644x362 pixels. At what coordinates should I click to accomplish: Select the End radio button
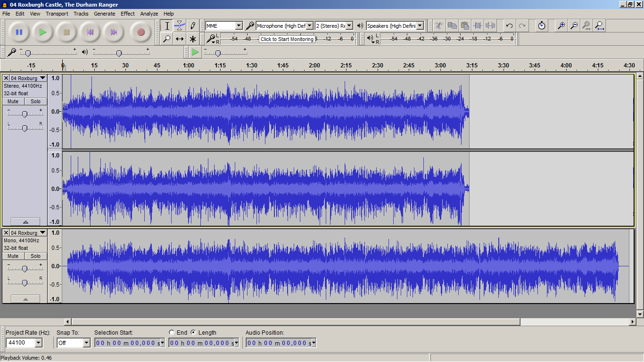(172, 332)
